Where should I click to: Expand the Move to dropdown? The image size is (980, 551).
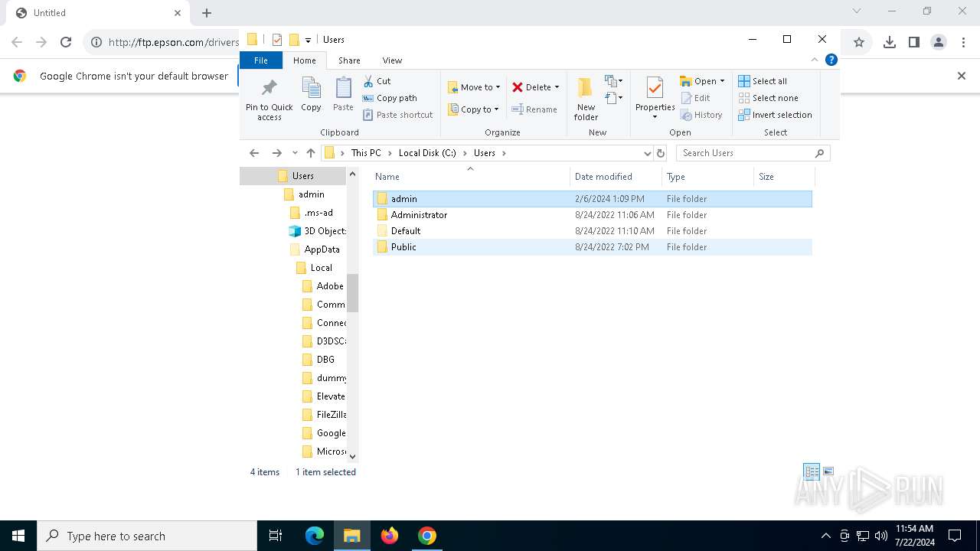click(475, 87)
